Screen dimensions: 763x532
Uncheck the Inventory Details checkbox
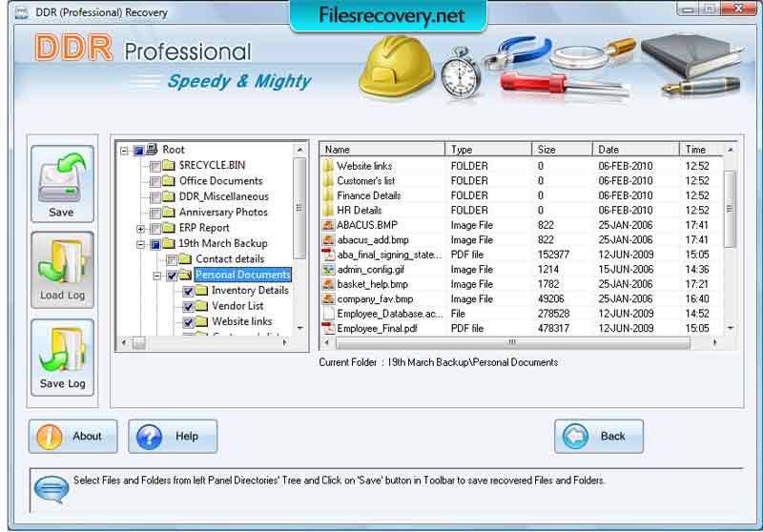click(x=188, y=292)
